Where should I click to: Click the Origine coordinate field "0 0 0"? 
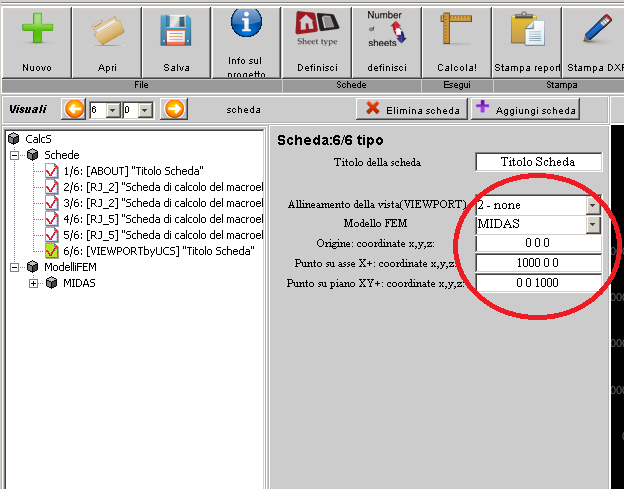tap(538, 243)
